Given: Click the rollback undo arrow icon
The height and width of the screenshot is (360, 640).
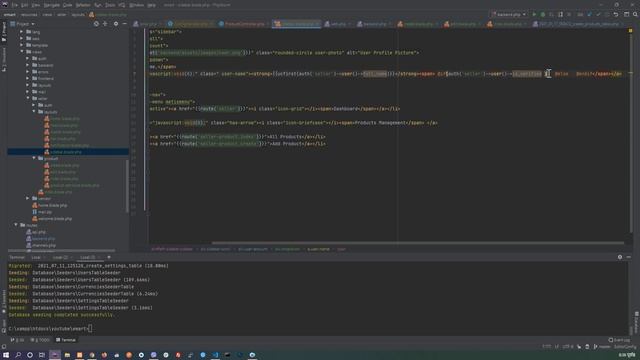Looking at the screenshot, I should pos(616,14).
